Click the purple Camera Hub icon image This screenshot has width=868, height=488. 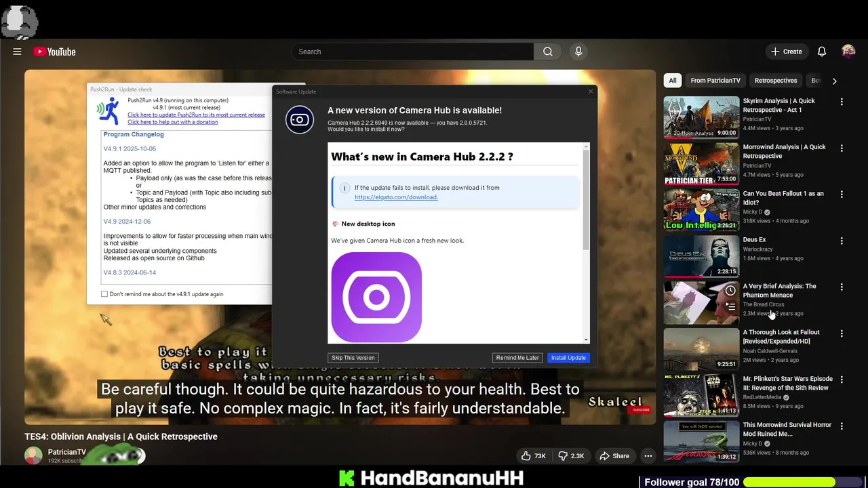click(376, 297)
